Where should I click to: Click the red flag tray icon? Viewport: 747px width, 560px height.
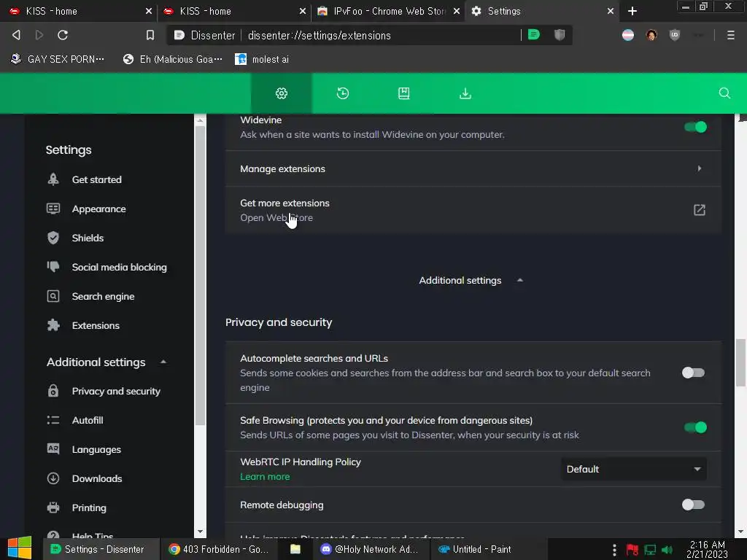point(632,550)
